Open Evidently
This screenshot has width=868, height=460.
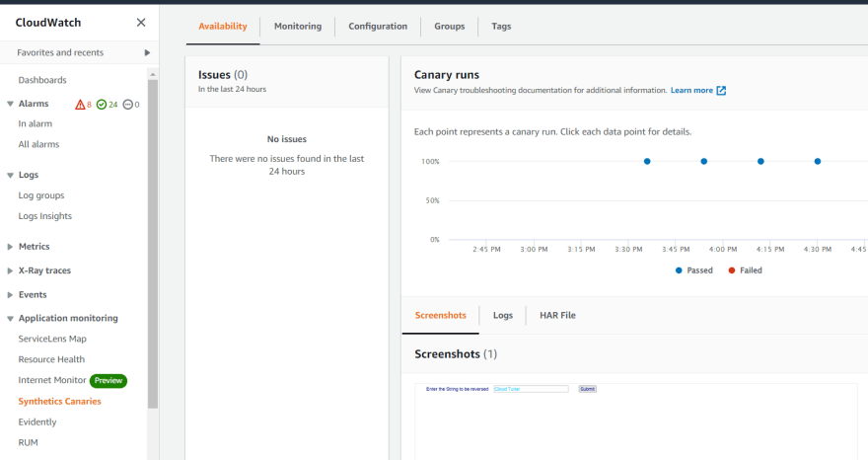37,422
